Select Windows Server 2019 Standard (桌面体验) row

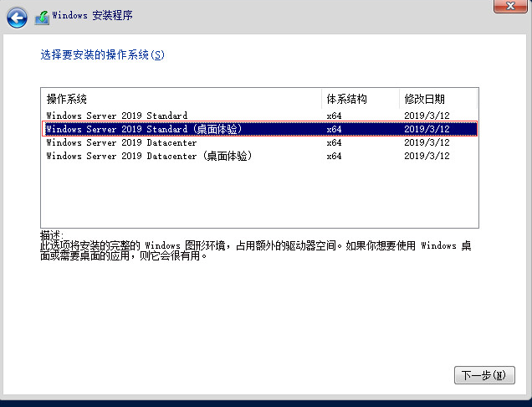click(259, 129)
